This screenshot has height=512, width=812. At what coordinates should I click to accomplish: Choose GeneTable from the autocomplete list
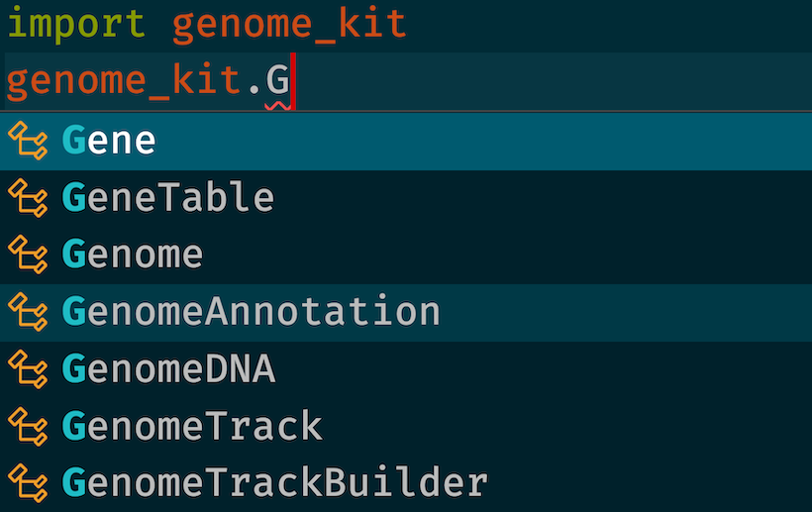click(x=406, y=198)
